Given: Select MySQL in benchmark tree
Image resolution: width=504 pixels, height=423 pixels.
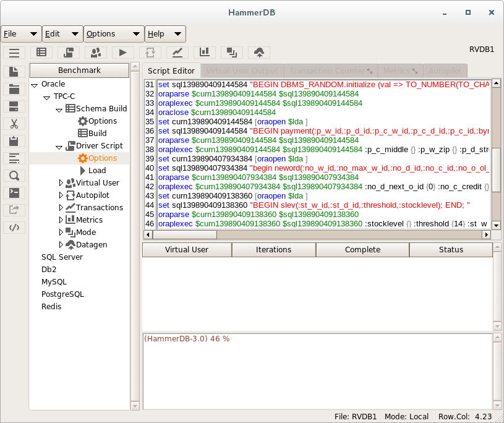Looking at the screenshot, I should pos(54,282).
